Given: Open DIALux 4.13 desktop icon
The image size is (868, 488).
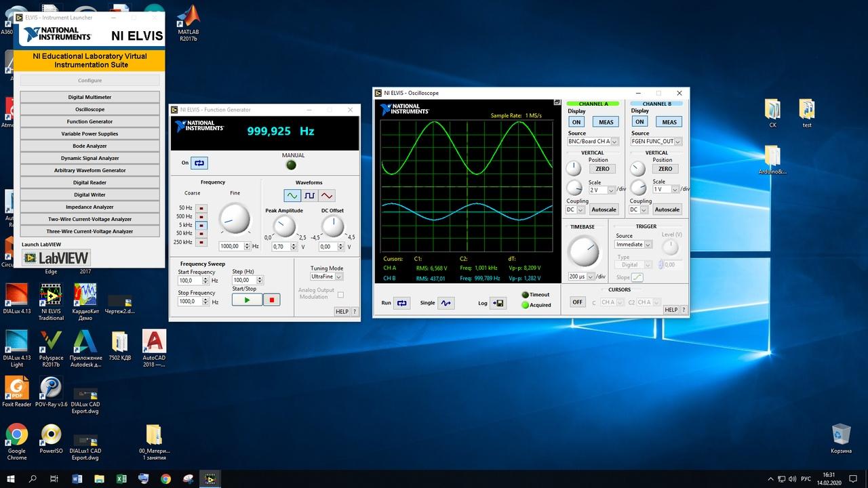Looking at the screenshot, I should 17,299.
